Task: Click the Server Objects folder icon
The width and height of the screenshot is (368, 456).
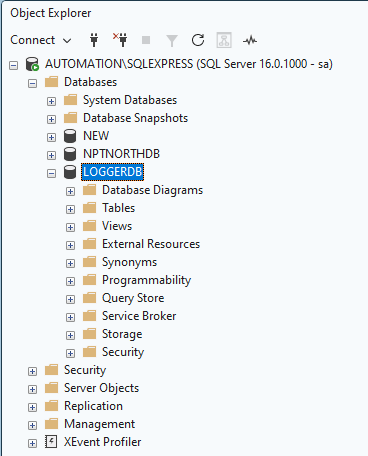Action: tap(51, 388)
